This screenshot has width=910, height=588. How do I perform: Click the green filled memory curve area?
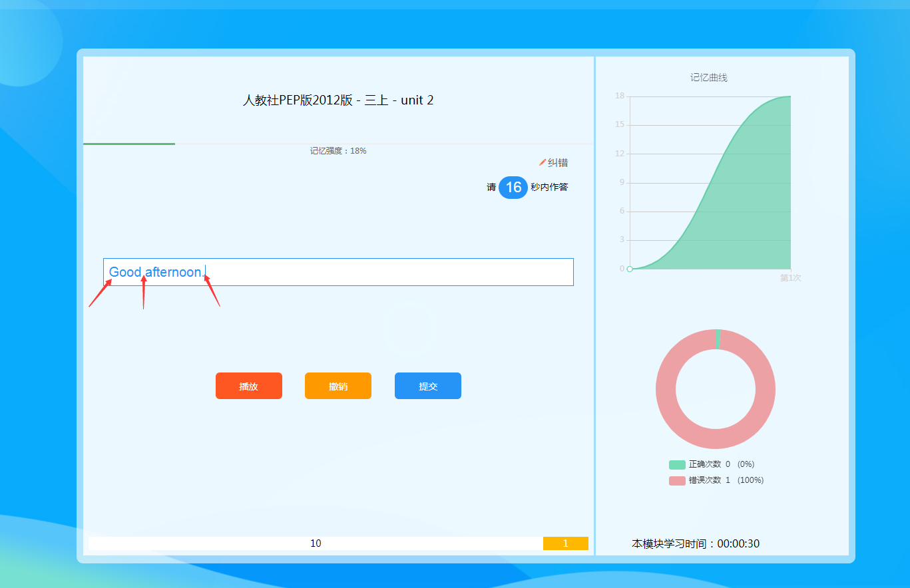[752, 213]
